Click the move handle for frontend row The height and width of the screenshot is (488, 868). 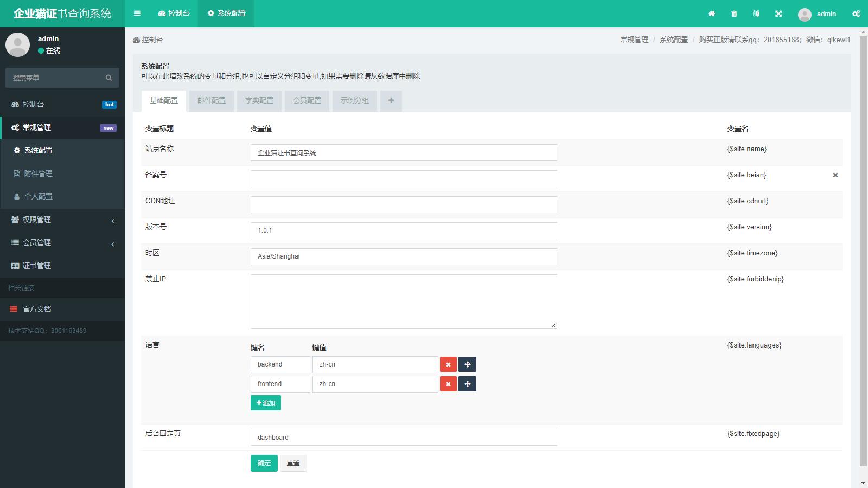pyautogui.click(x=467, y=384)
